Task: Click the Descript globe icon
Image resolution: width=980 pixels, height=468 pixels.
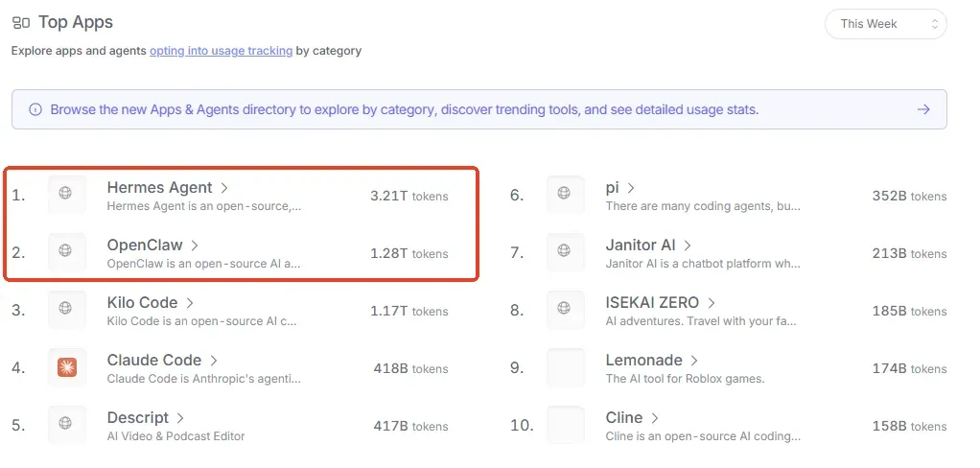Action: click(65, 422)
